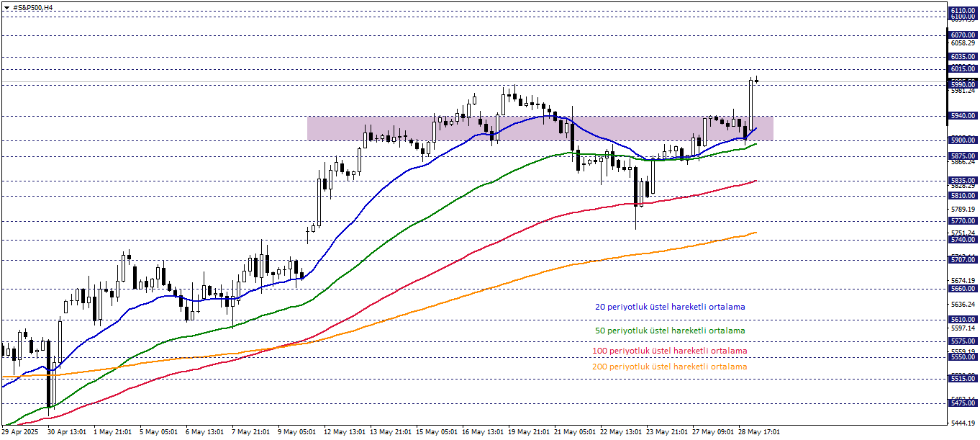Click the 5444.19 value on price axis
The width and height of the screenshot is (980, 440).
962,423
